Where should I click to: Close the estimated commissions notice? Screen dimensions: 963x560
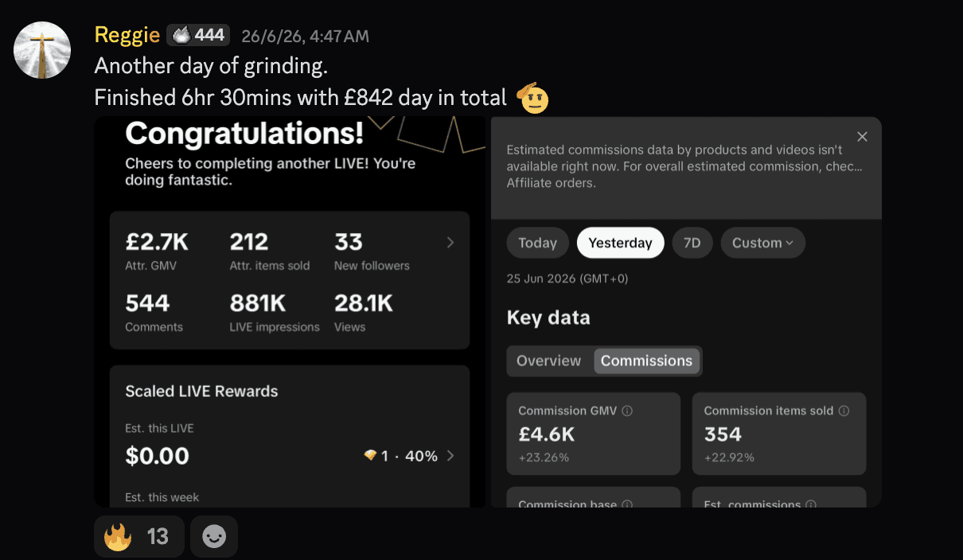click(862, 137)
